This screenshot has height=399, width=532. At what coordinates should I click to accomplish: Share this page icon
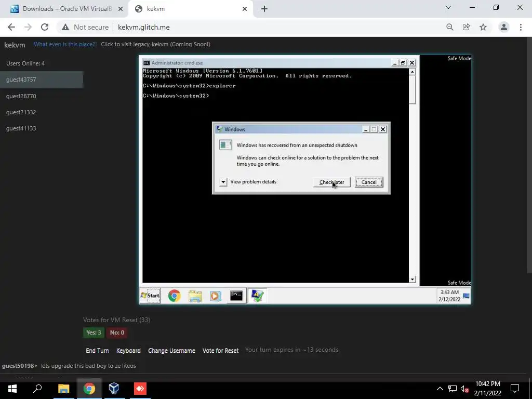tap(467, 27)
